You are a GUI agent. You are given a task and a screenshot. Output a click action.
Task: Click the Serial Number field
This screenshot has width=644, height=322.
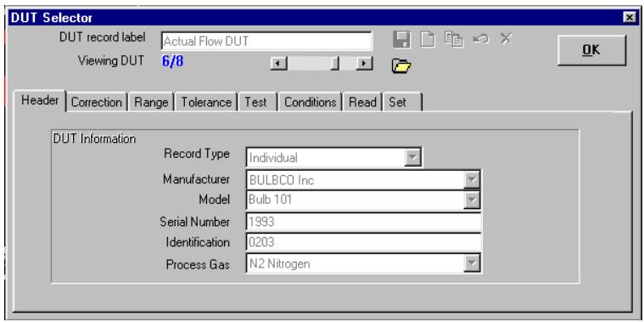click(363, 222)
